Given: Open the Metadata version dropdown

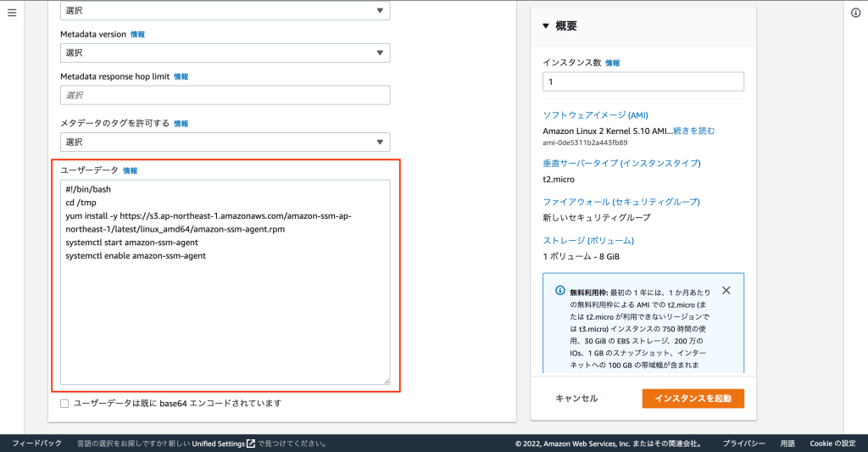Looking at the screenshot, I should 225,53.
